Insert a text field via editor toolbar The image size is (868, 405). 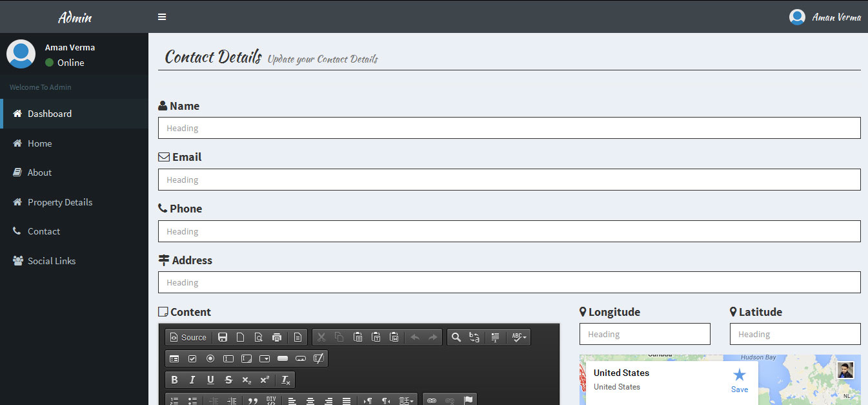click(228, 358)
